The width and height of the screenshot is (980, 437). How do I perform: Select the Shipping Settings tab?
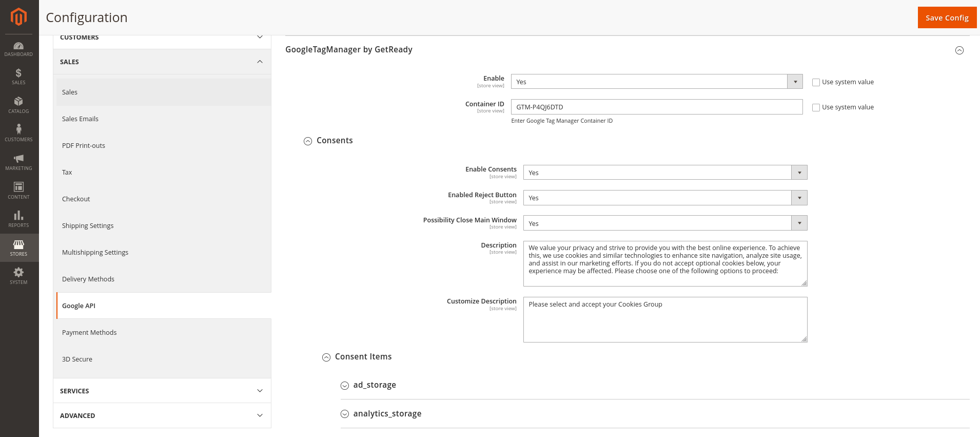[x=164, y=225]
